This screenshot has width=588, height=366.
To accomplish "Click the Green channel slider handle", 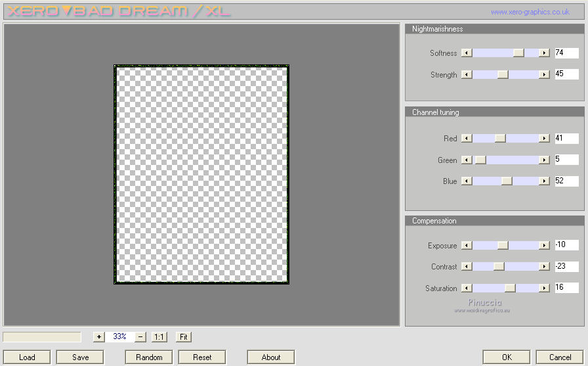I will tap(480, 160).
